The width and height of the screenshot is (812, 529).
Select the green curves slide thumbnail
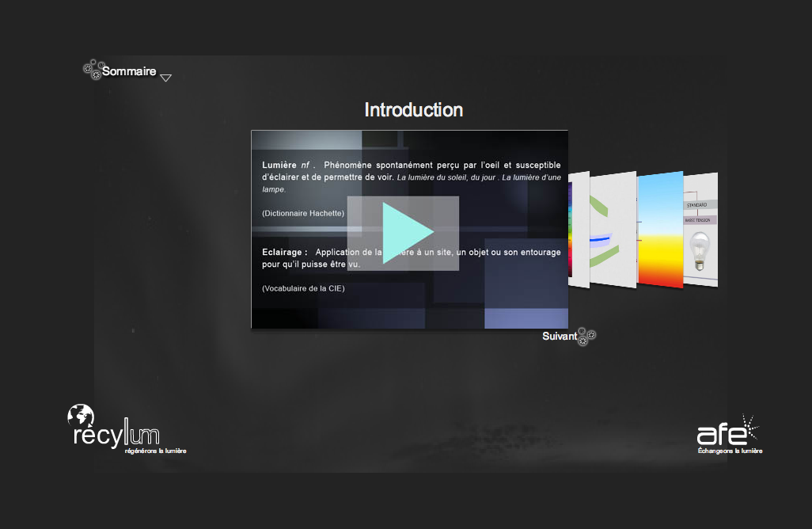613,229
